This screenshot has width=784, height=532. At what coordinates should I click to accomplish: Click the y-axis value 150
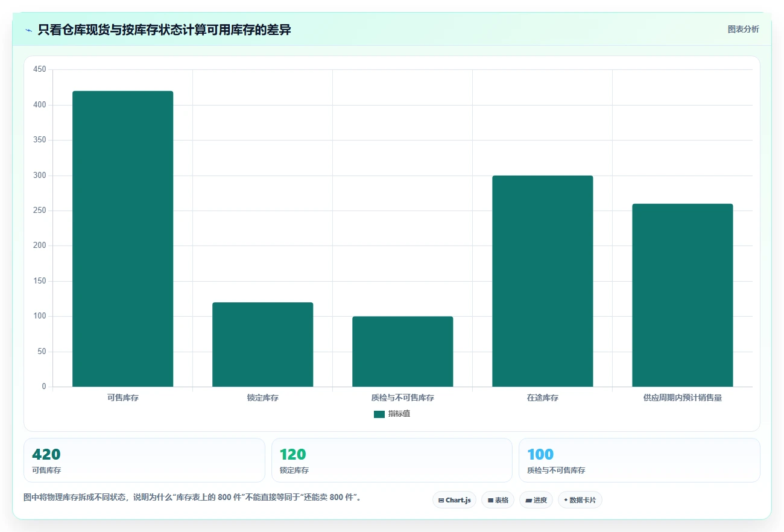[40, 281]
